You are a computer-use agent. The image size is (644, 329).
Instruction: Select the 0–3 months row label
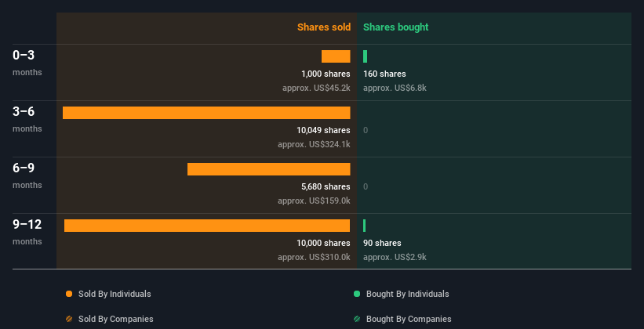pyautogui.click(x=27, y=63)
